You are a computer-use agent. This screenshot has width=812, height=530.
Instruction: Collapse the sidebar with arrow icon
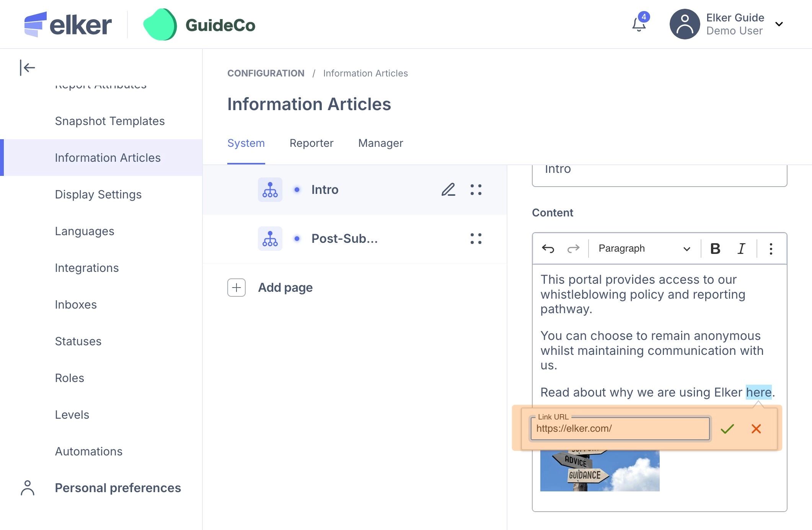[27, 68]
